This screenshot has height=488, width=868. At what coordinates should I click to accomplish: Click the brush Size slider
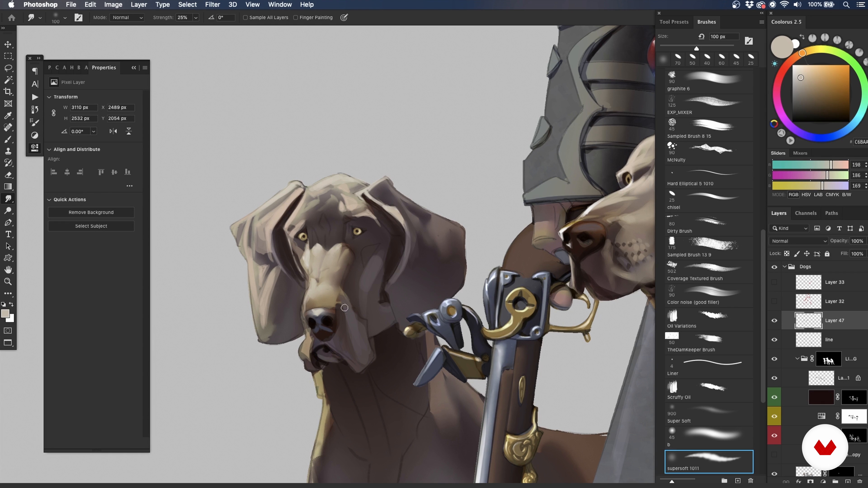point(696,47)
